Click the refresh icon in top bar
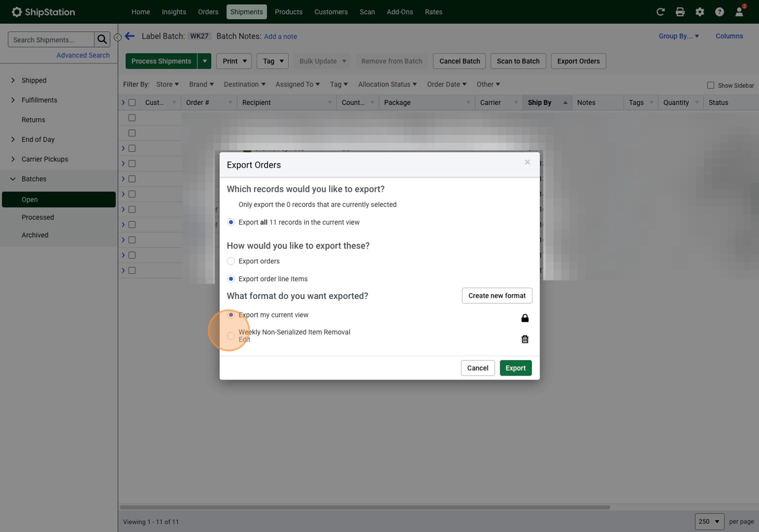This screenshot has width=759, height=532. point(661,12)
